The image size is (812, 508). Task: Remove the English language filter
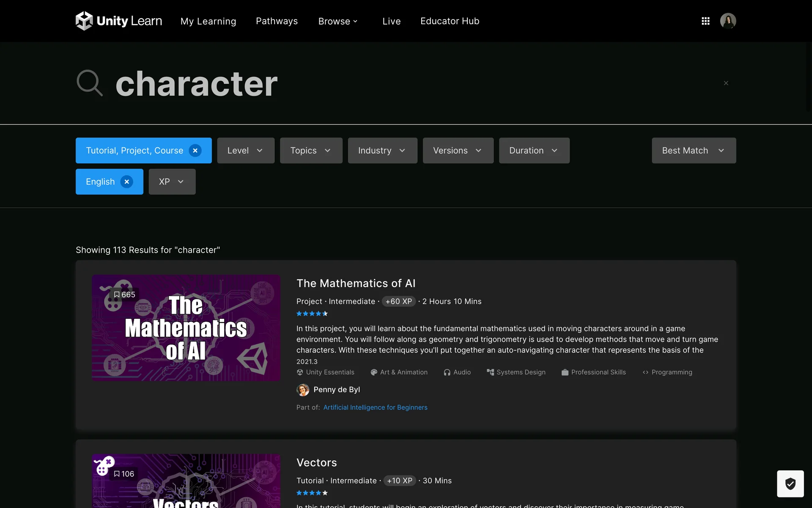point(126,182)
